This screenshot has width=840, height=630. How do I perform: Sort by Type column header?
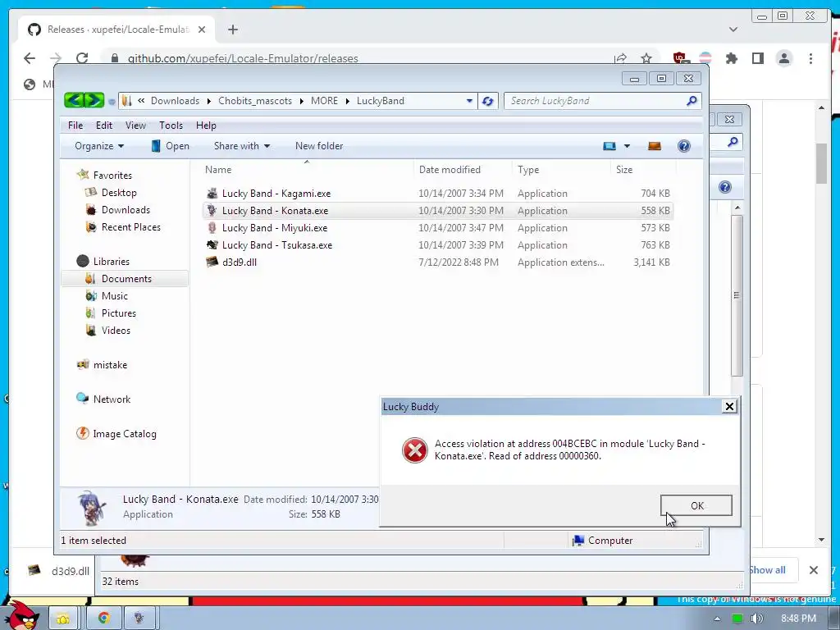[x=528, y=169]
